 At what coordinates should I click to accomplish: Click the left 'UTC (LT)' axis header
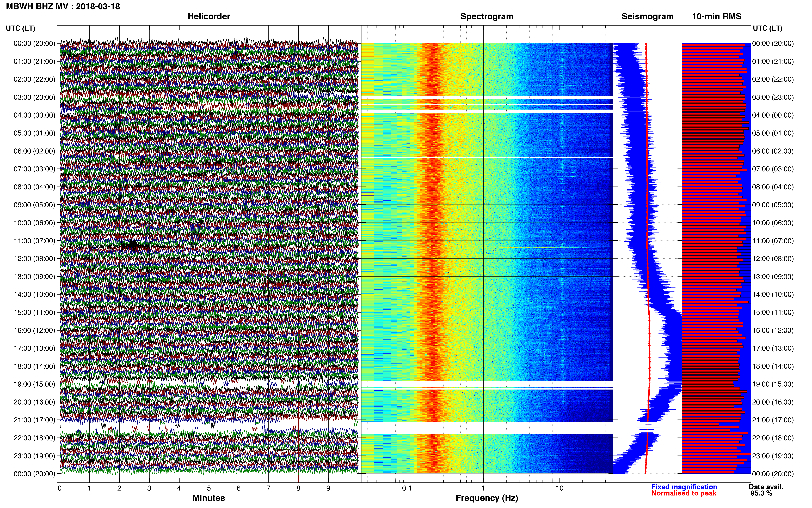[x=21, y=28]
